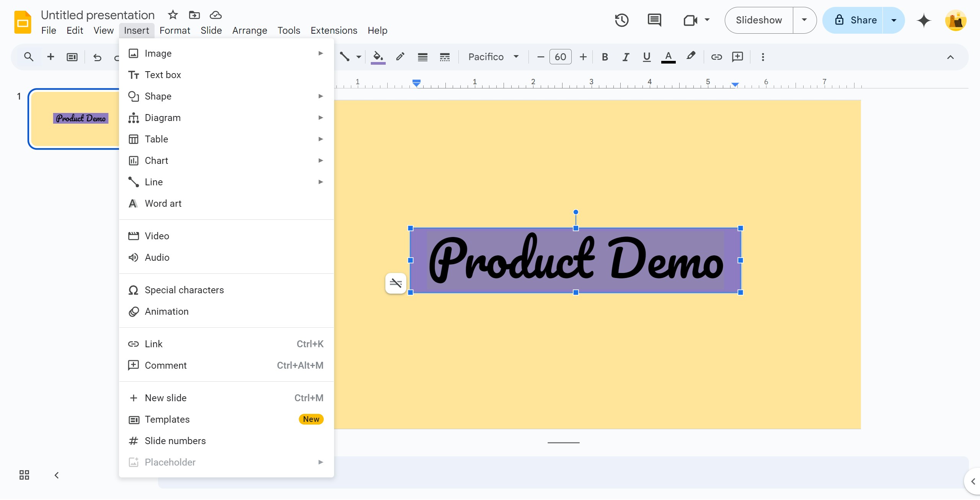Choose Word art from Insert menu
The width and height of the screenshot is (980, 500).
click(163, 203)
